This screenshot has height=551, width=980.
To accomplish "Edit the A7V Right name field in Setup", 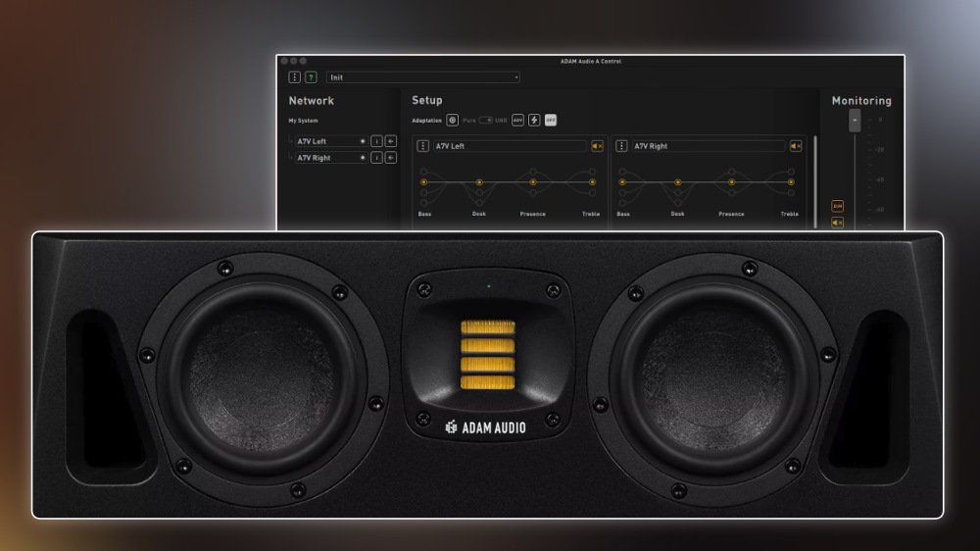I will click(x=709, y=146).
